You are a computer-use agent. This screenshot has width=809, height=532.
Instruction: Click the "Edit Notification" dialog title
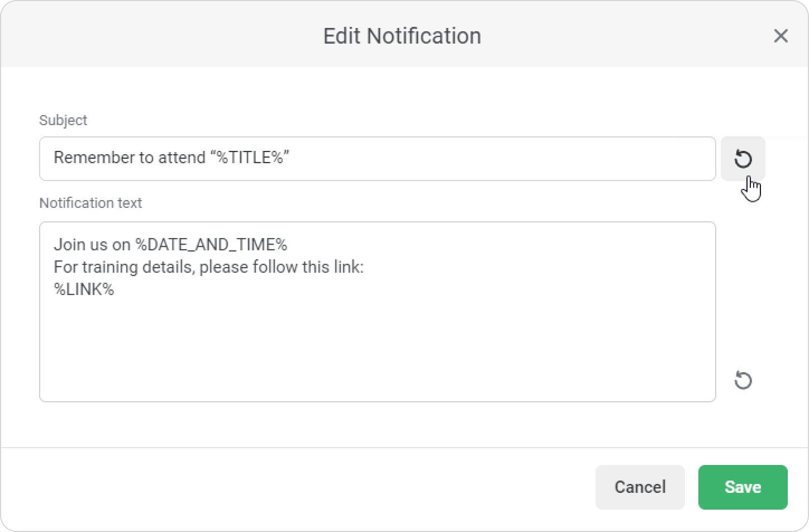click(402, 36)
